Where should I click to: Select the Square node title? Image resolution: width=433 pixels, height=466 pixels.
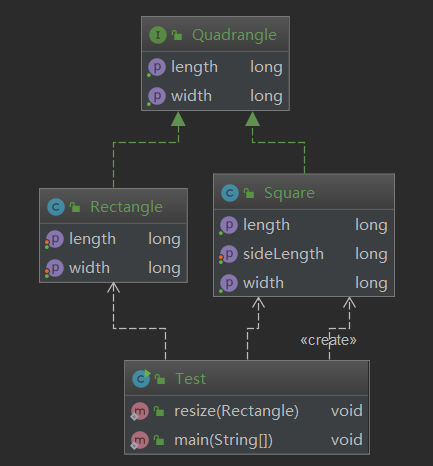289,193
